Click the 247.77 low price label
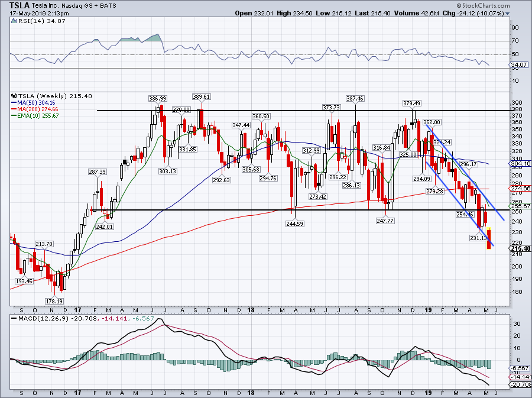 385,221
